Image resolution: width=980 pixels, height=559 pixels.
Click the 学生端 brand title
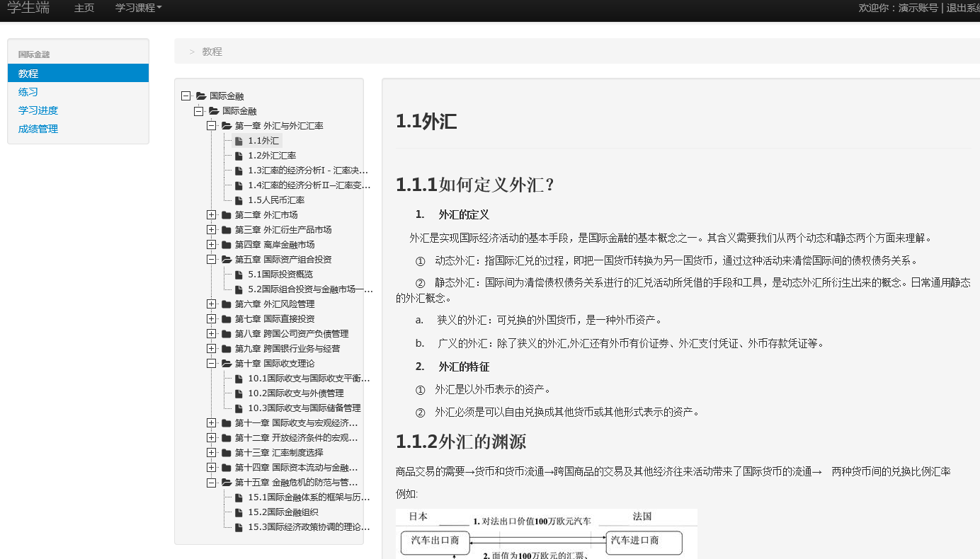click(x=28, y=8)
